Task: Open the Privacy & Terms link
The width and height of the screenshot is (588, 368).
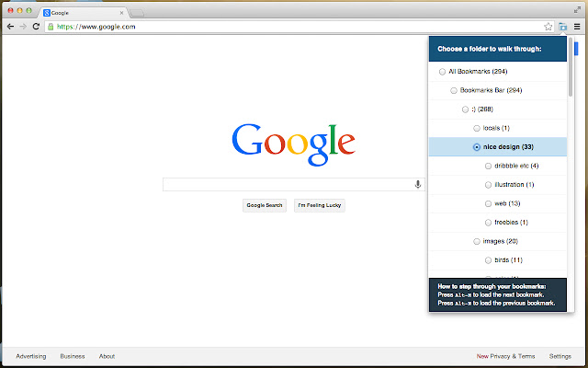Action: [x=513, y=356]
